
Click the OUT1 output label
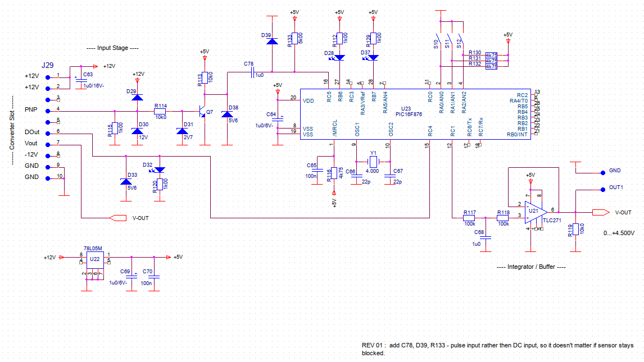click(615, 187)
